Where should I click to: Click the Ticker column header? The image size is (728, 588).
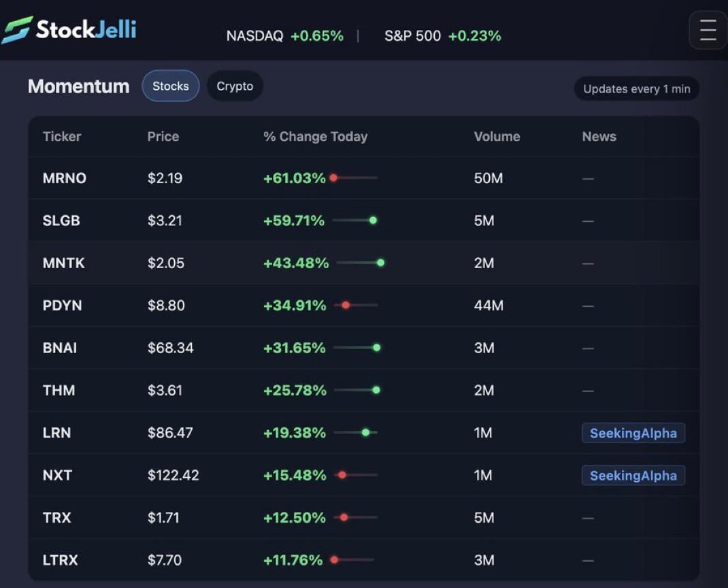tap(62, 136)
